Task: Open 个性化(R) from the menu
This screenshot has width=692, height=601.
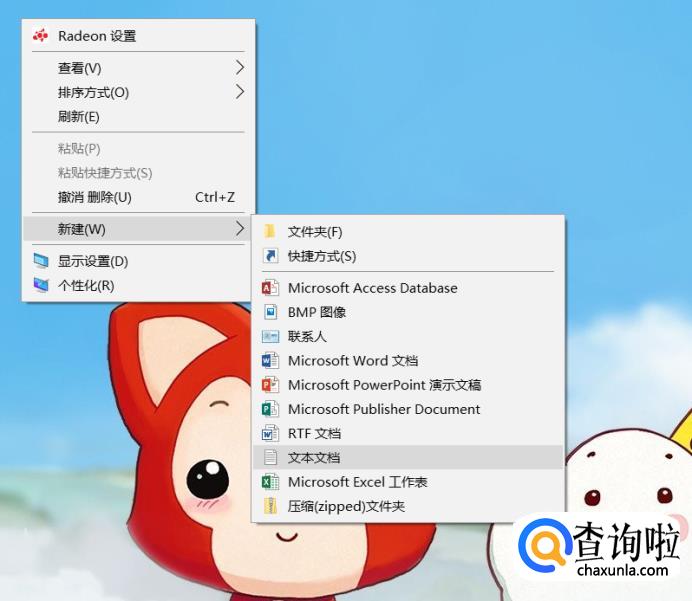Action: tap(138, 285)
